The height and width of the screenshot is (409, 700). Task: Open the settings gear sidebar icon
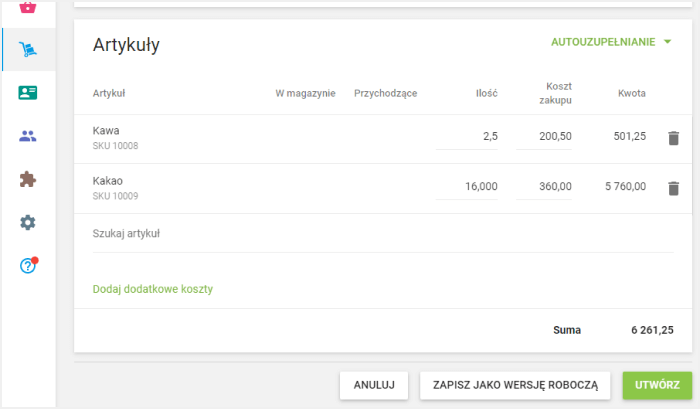coord(28,222)
